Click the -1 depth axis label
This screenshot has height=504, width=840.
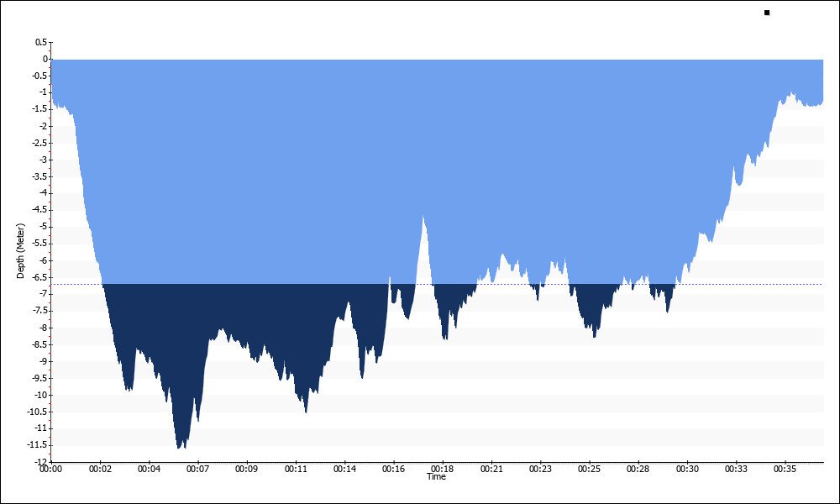pyautogui.click(x=42, y=92)
